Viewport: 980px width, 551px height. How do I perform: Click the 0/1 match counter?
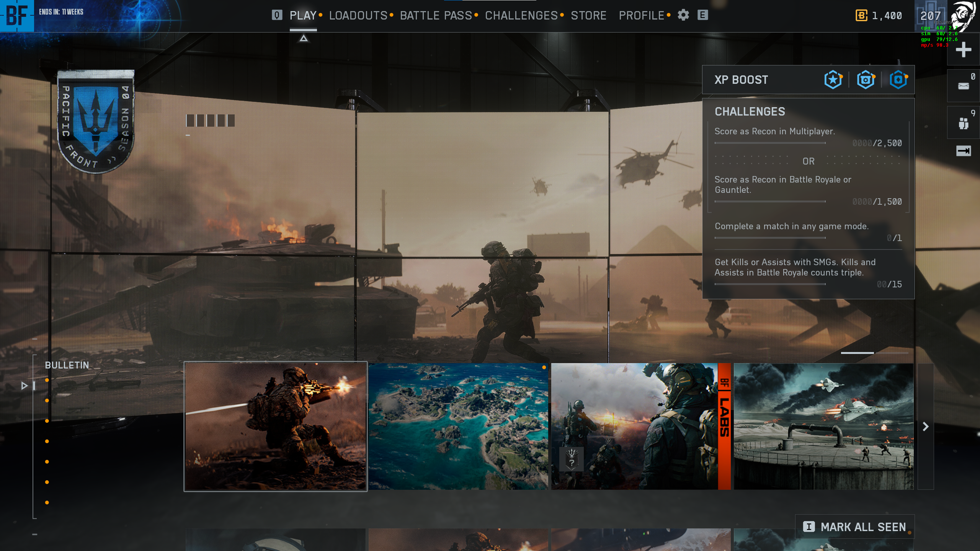point(894,238)
